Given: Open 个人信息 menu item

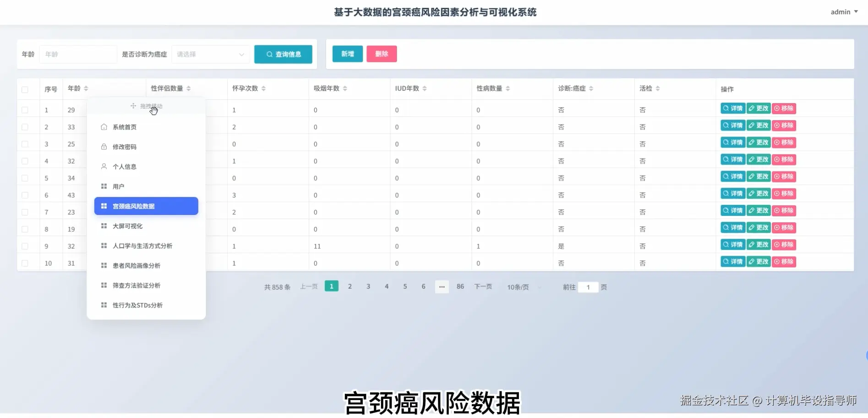Looking at the screenshot, I should click(x=146, y=166).
